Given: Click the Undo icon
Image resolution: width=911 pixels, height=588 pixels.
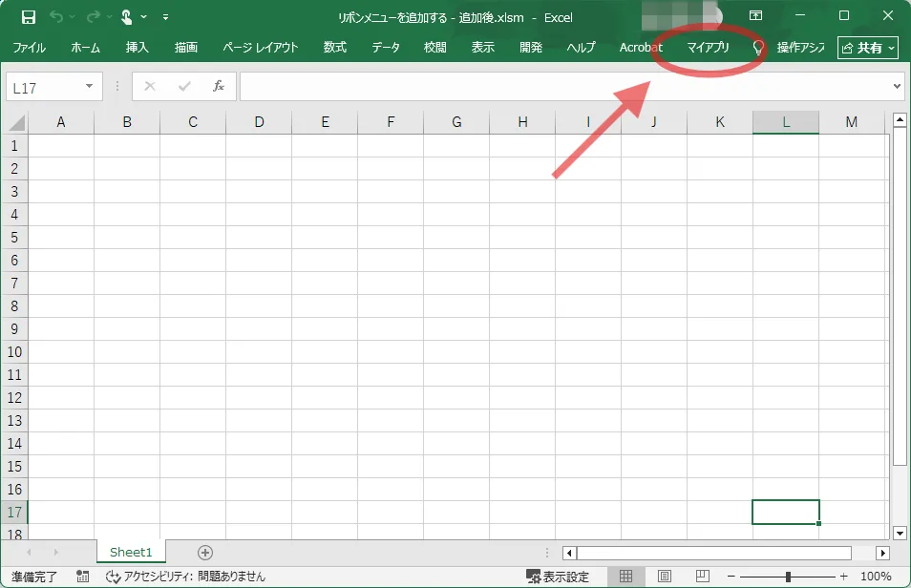Looking at the screenshot, I should click(x=56, y=17).
